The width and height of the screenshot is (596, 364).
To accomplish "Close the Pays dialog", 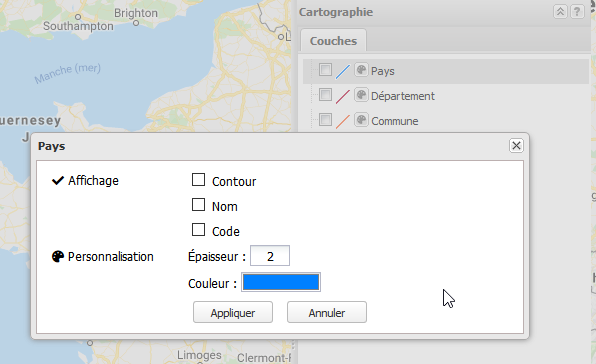I will 516,146.
